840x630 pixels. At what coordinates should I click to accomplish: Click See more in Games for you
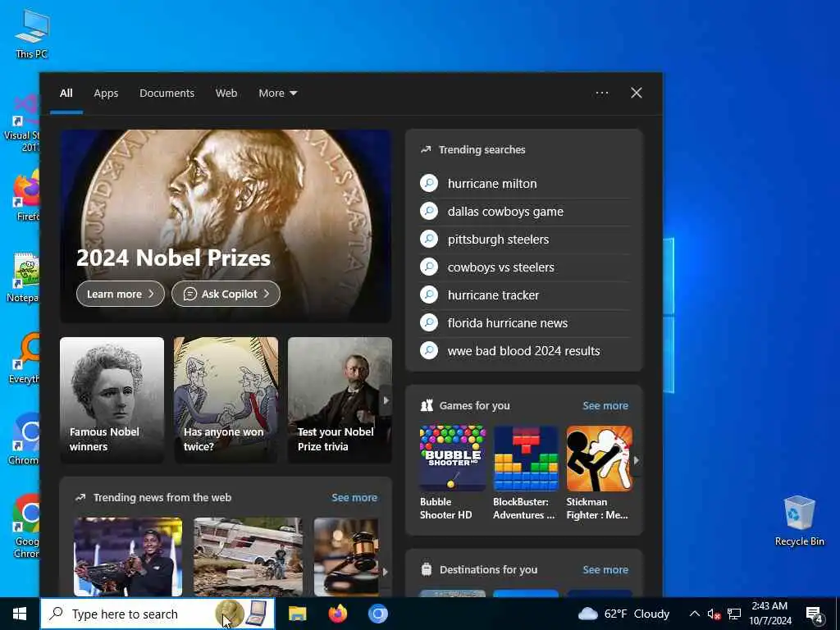605,405
